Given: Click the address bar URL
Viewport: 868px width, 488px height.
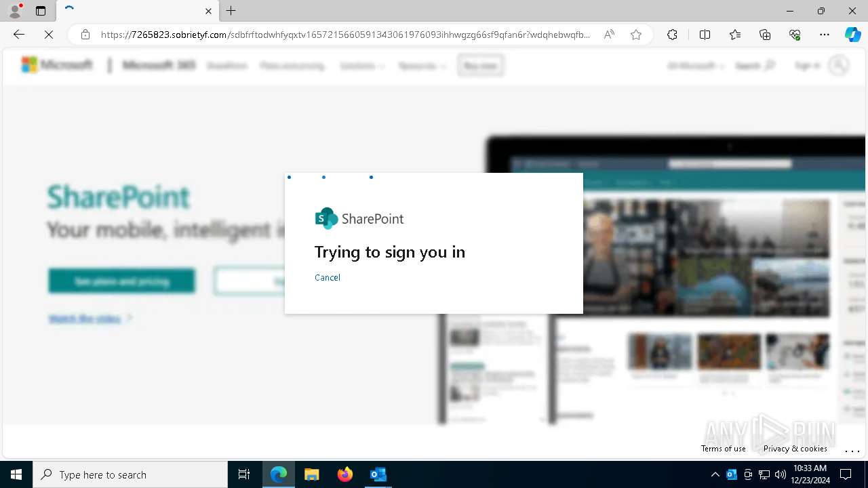Looking at the screenshot, I should 345,35.
